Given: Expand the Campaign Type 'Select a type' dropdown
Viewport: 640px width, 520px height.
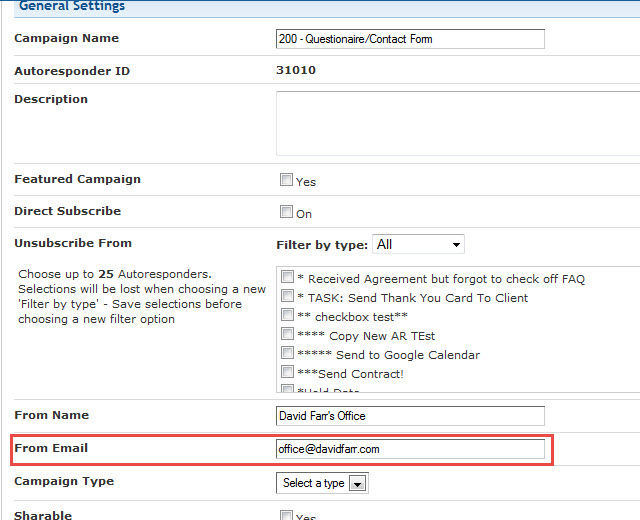Looking at the screenshot, I should [322, 483].
